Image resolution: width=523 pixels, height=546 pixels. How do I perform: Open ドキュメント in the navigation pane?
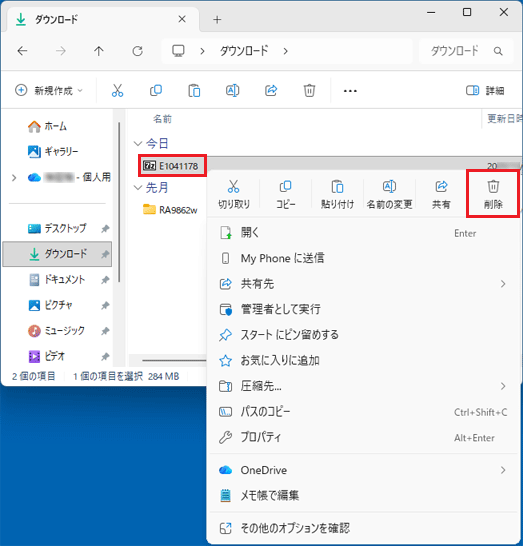(57, 280)
